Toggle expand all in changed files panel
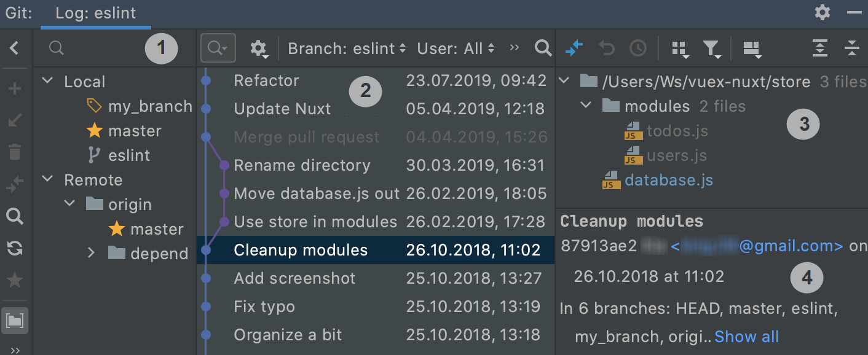The width and height of the screenshot is (868, 355). (x=819, y=48)
